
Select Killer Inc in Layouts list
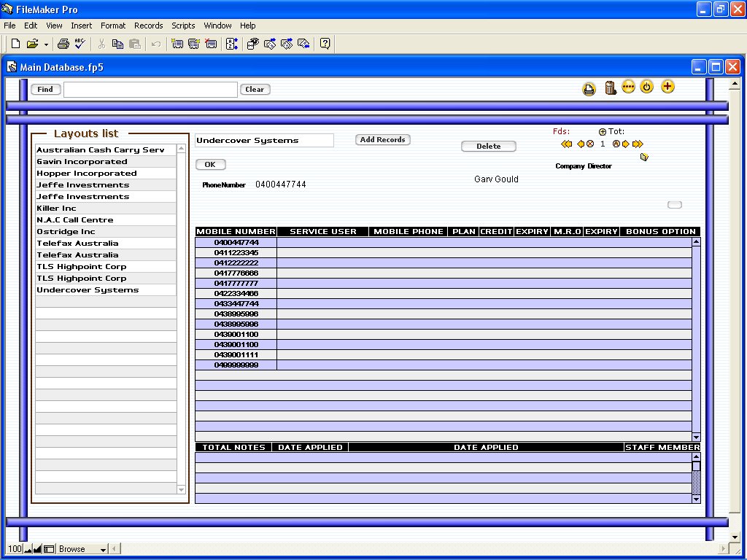106,208
